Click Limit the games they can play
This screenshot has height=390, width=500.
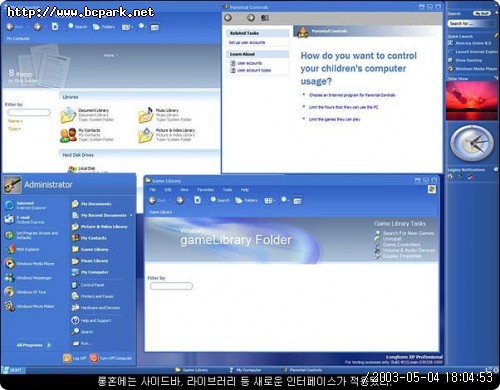coord(334,119)
